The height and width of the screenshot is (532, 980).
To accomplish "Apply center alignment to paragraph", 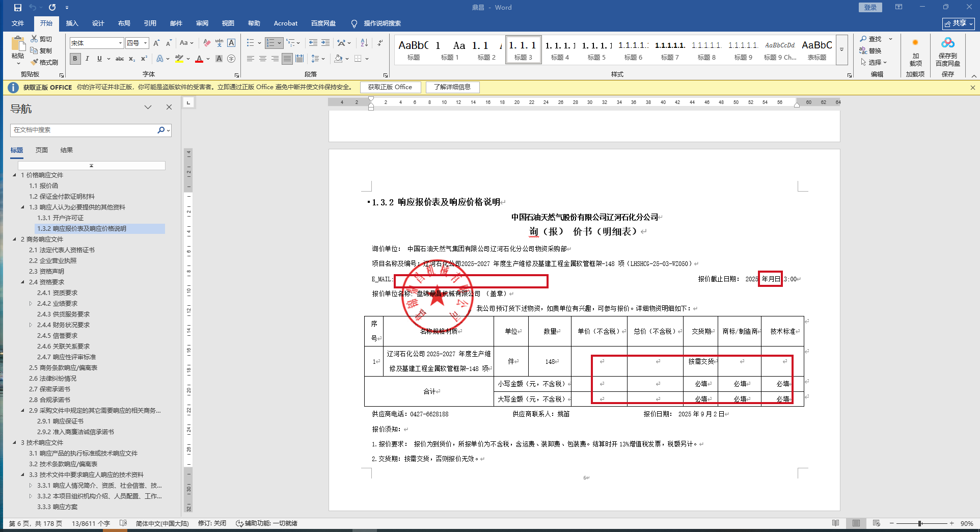I will pyautogui.click(x=263, y=59).
